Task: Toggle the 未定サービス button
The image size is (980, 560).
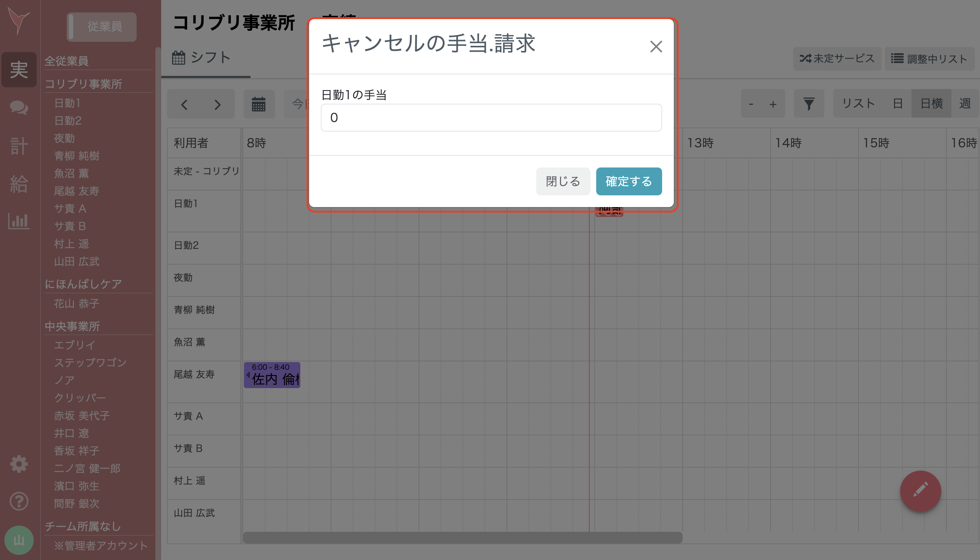Action: (x=837, y=59)
